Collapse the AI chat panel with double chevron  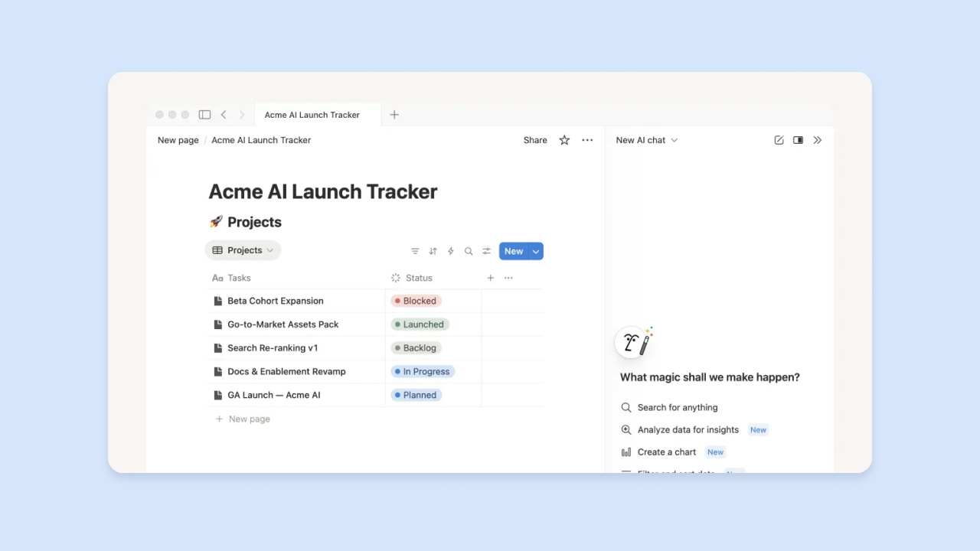pyautogui.click(x=818, y=140)
